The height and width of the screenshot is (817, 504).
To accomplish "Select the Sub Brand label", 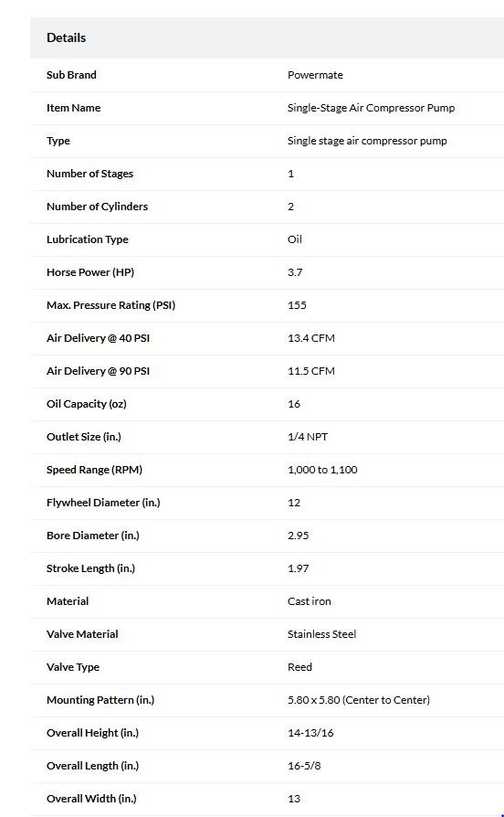I will coord(71,75).
